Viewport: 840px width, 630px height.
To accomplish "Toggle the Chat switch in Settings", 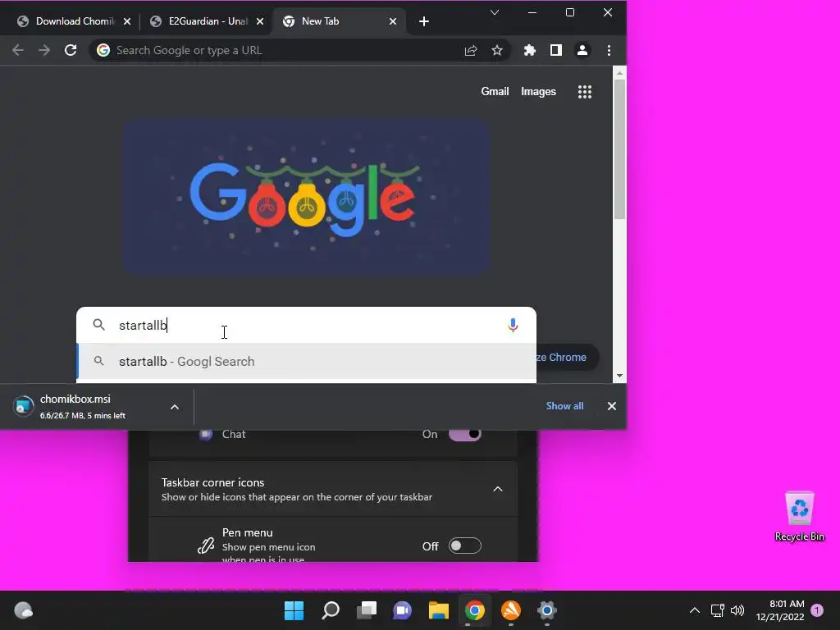I will (464, 434).
